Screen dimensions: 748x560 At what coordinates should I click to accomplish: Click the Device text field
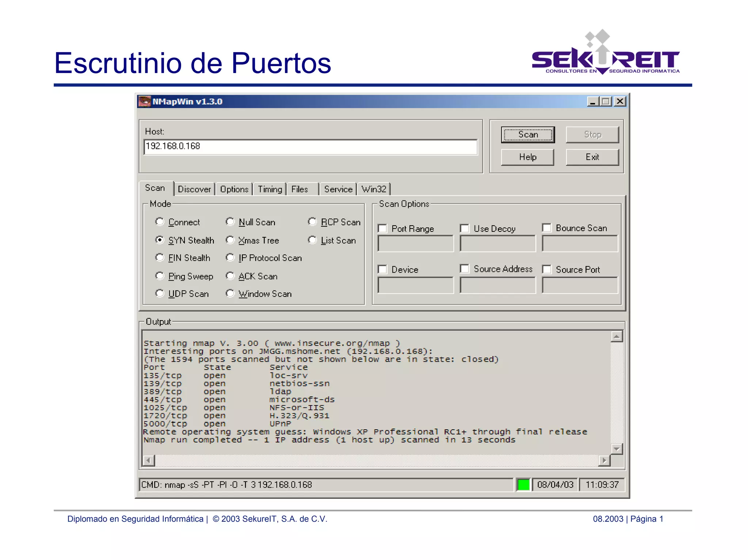pos(416,285)
